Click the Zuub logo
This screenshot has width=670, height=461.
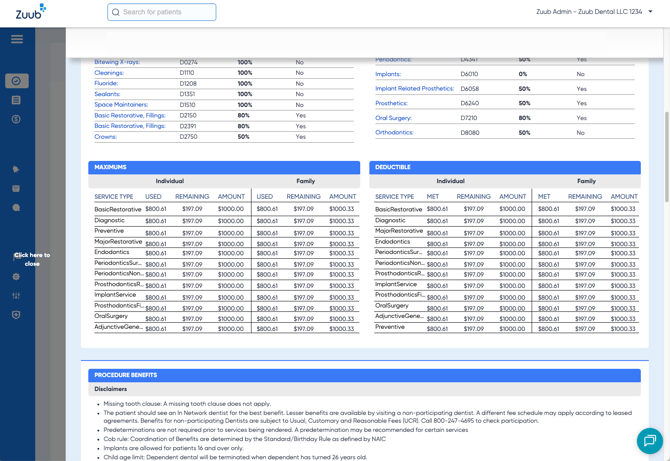(x=30, y=11)
